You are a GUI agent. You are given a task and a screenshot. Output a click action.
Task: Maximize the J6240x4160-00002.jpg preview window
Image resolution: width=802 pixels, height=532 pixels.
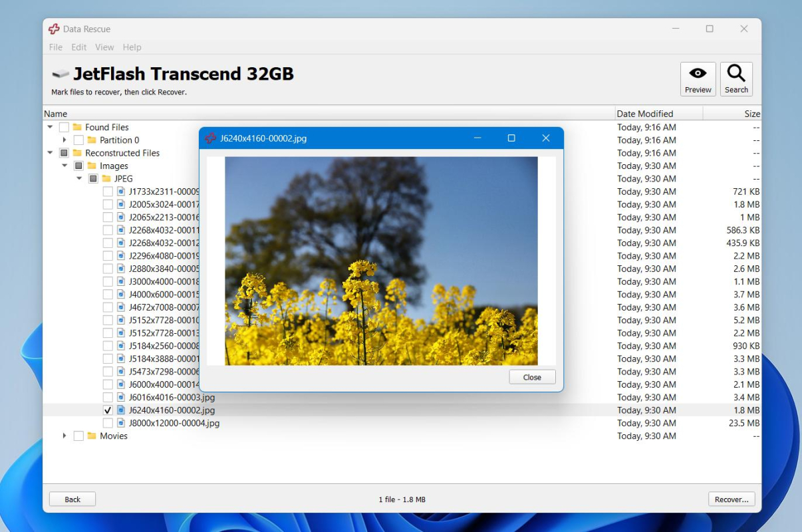[511, 138]
